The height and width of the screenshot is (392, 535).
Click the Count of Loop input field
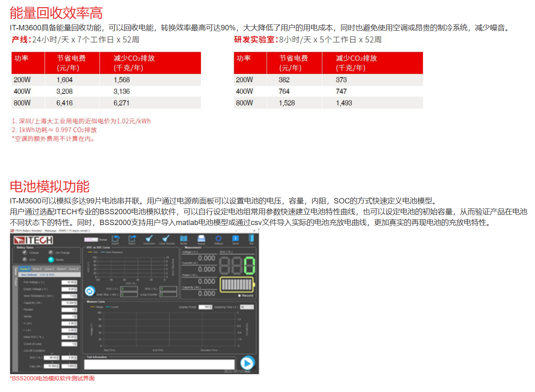pyautogui.click(x=69, y=344)
